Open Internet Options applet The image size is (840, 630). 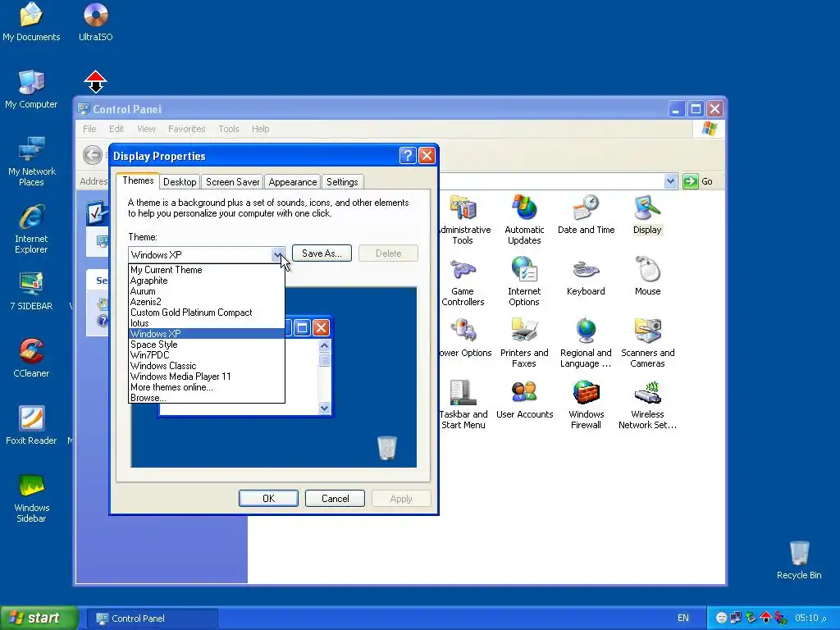coord(524,282)
